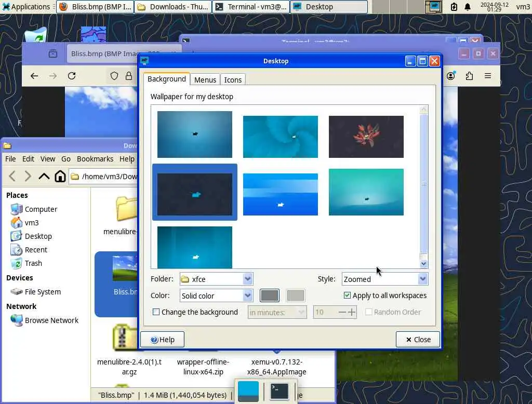Pick the teal gradient wallpaper thumbnail
This screenshot has width=532, height=404.
(366, 192)
